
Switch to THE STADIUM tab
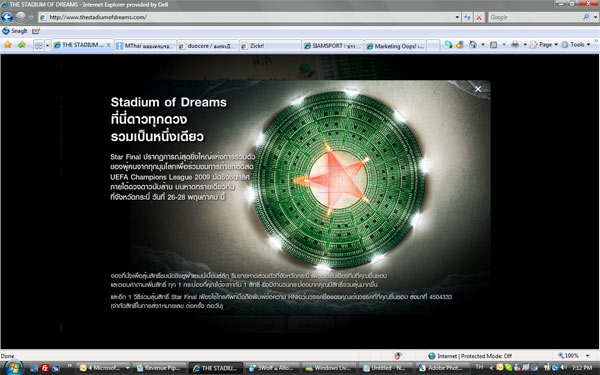pos(82,45)
